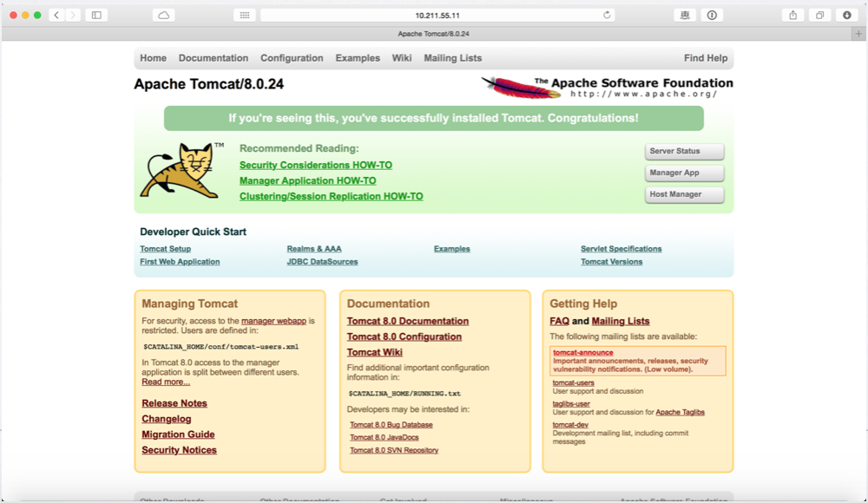Show Top Sites grid icon
Image resolution: width=868 pixels, height=503 pixels.
click(245, 15)
